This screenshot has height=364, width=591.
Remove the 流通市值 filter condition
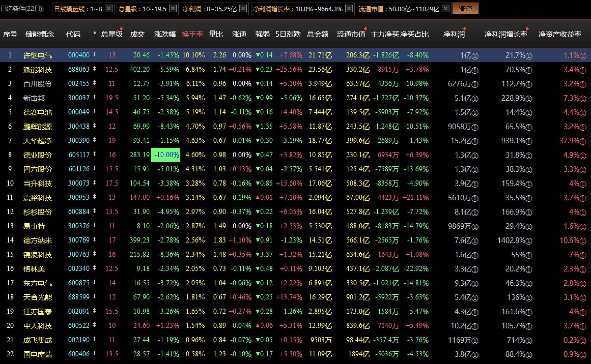(446, 9)
